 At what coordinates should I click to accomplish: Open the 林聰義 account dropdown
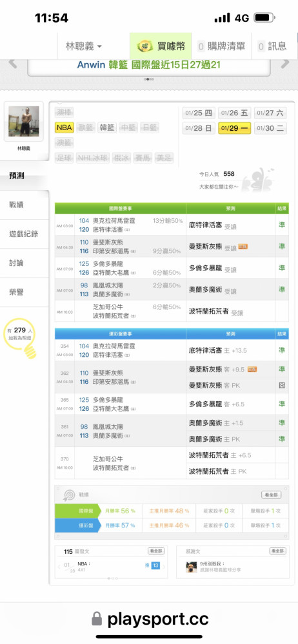pyautogui.click(x=84, y=46)
